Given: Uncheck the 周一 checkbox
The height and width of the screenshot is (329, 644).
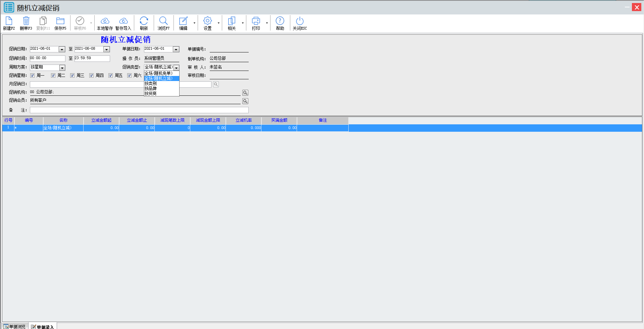Looking at the screenshot, I should (x=33, y=76).
